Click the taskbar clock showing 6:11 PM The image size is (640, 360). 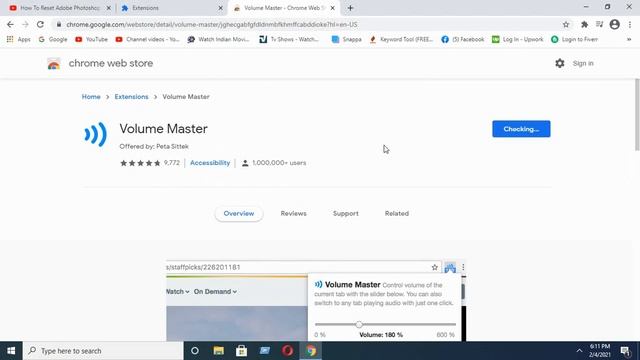(600, 351)
